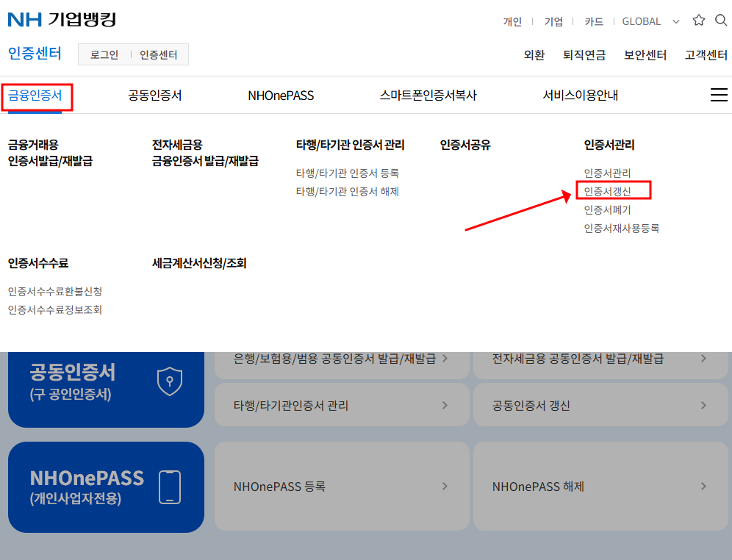732x560 pixels.
Task: Open the 인증서폐기 link
Action: click(607, 210)
